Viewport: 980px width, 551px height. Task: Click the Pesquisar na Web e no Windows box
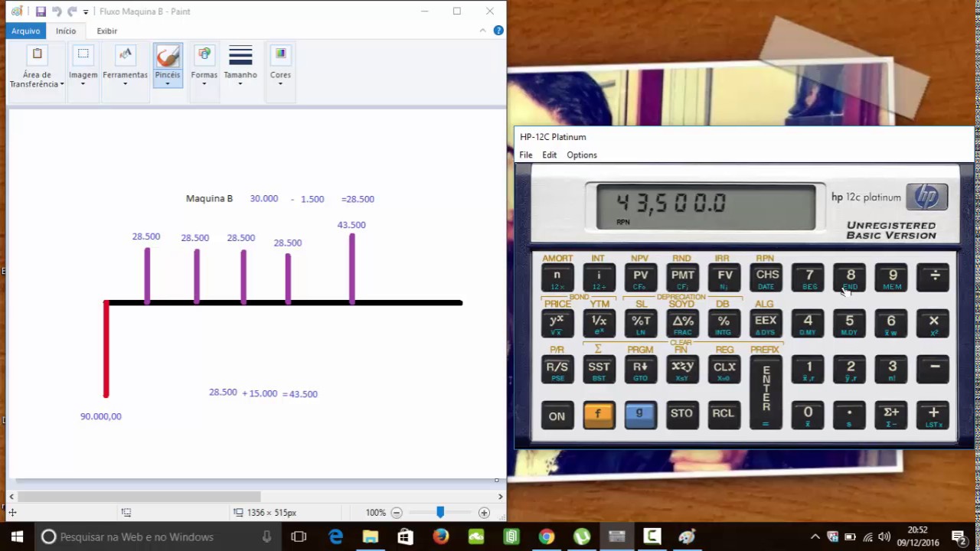click(158, 536)
